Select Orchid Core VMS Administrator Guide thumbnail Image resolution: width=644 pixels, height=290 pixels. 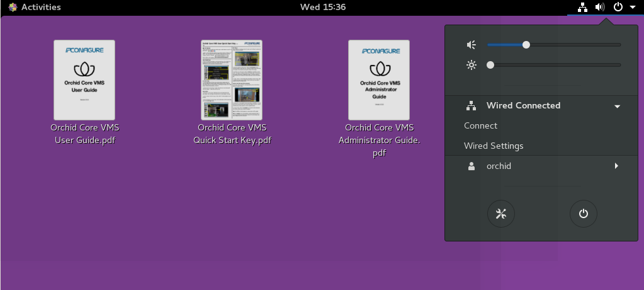(x=379, y=80)
